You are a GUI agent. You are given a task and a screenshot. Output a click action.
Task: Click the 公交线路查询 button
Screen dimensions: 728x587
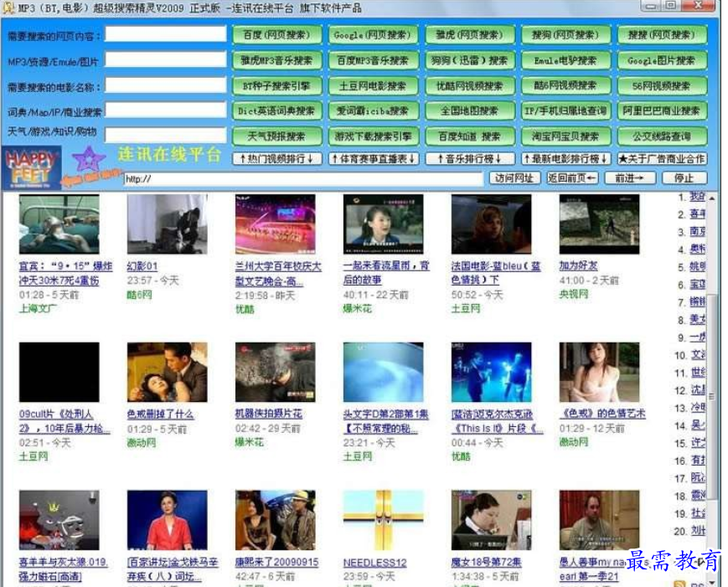click(662, 136)
